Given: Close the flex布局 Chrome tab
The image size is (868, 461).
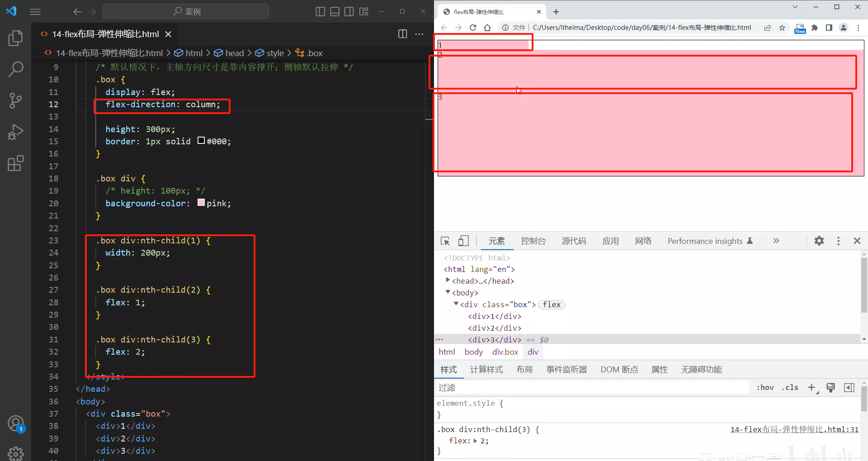Looking at the screenshot, I should tap(539, 12).
